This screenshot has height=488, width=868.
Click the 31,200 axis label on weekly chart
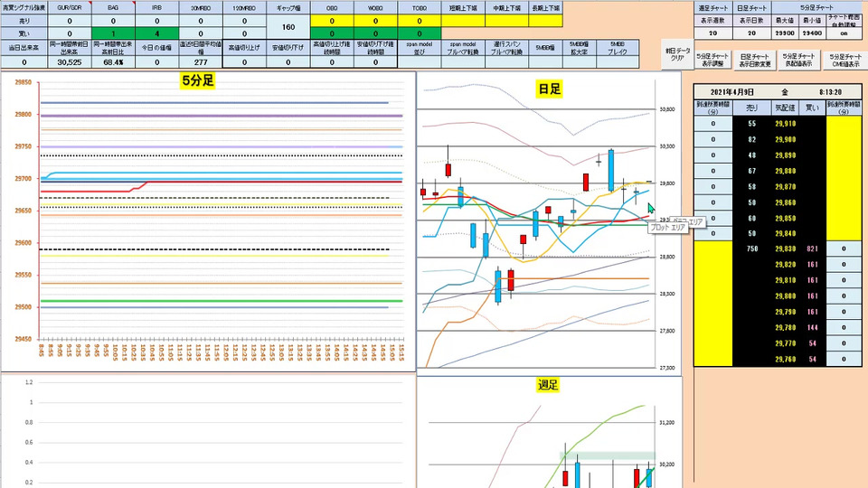(x=666, y=422)
